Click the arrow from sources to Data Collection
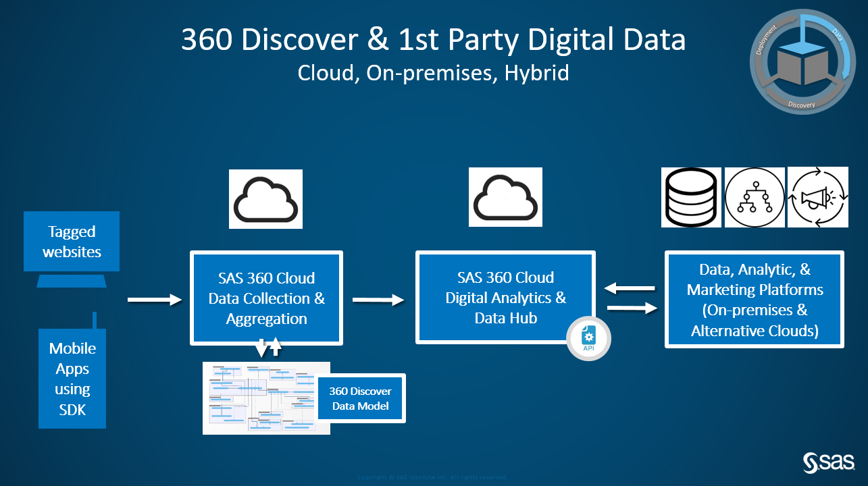868x486 pixels. (155, 299)
